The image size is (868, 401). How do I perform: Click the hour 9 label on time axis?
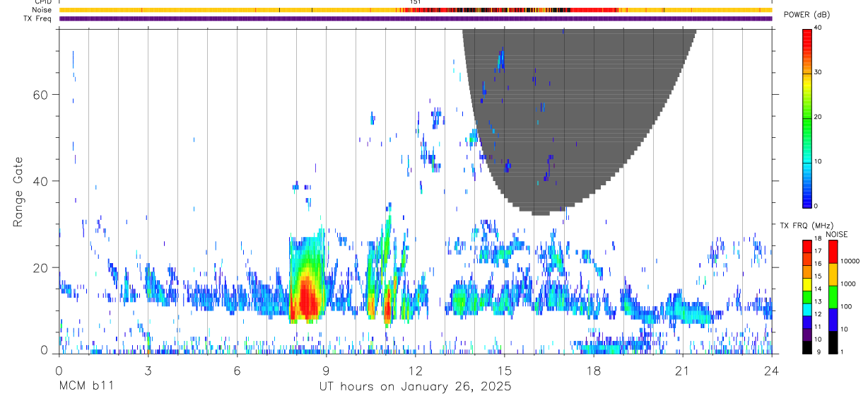(326, 370)
